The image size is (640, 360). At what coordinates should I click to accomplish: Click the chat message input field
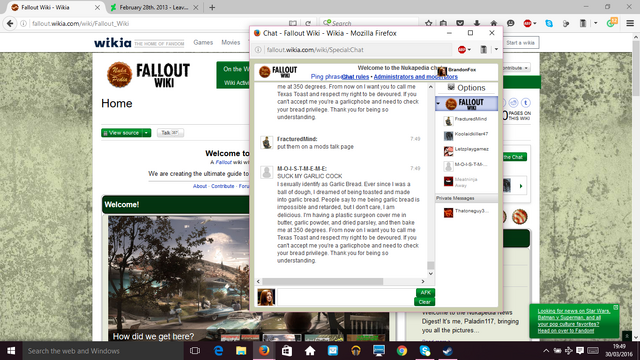coord(346,297)
